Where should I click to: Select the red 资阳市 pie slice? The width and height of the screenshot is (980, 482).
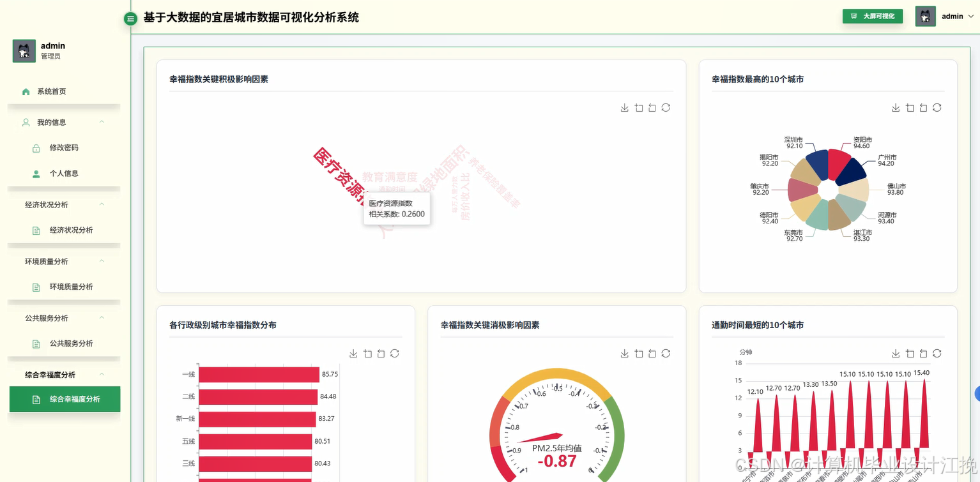[x=836, y=163]
